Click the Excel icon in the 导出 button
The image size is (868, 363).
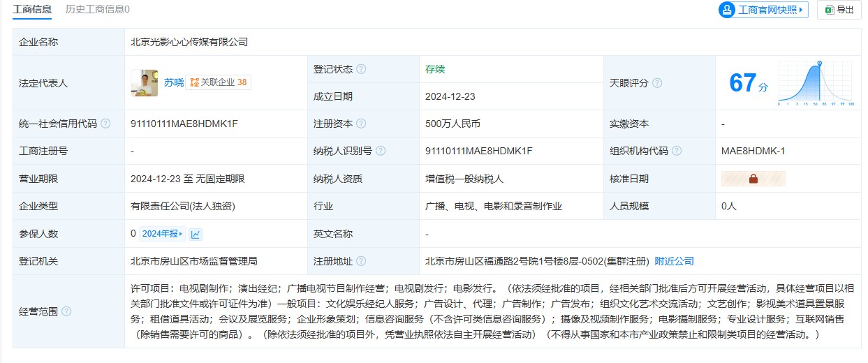pyautogui.click(x=829, y=10)
